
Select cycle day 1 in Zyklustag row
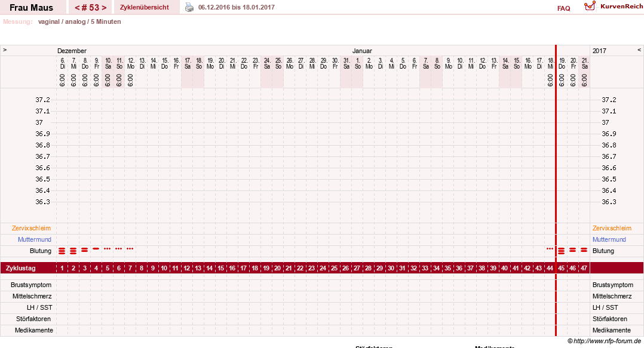pos(62,268)
